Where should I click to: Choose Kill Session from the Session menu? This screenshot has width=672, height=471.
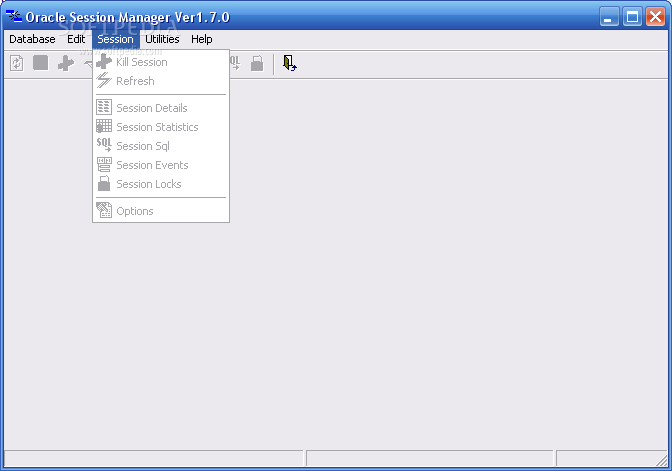[x=161, y=62]
